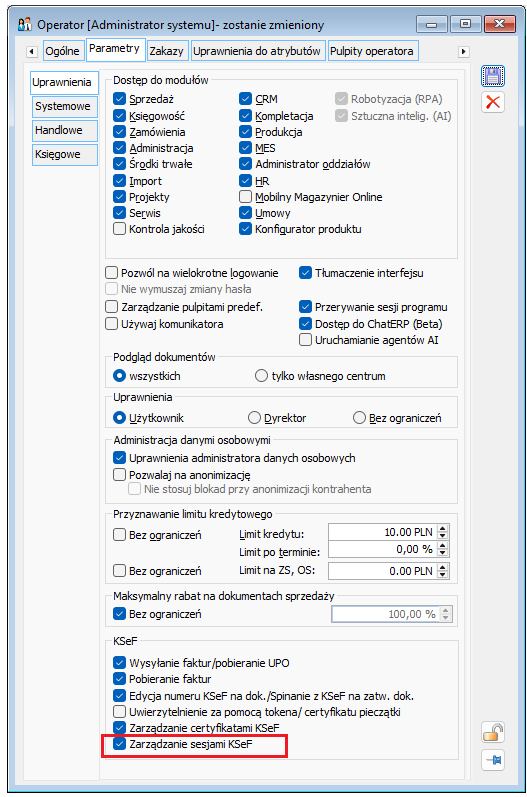527x797 pixels.
Task: Enable Uruchamianie agentów AI
Action: click(305, 340)
